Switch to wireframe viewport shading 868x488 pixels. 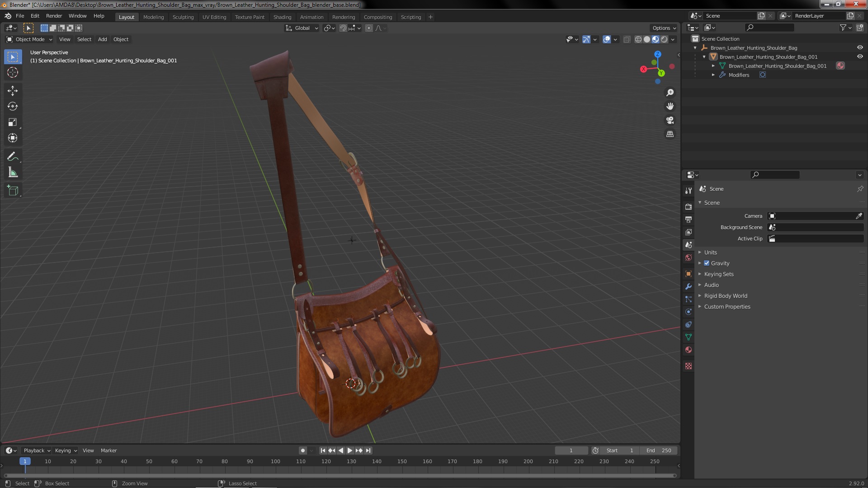(638, 39)
